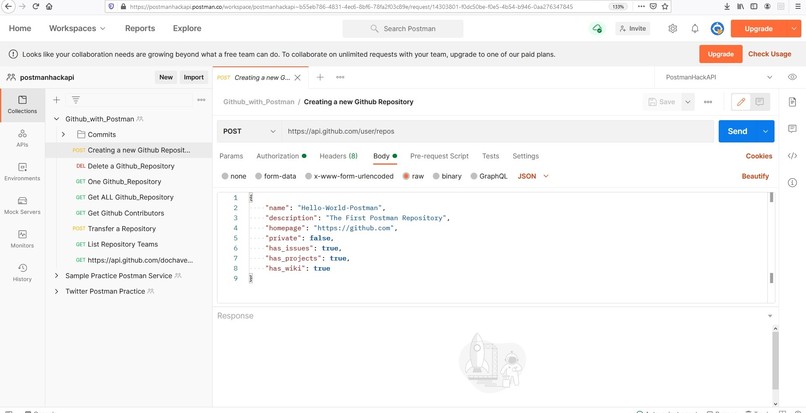The width and height of the screenshot is (806, 413).
Task: Switch to edit mode pencil icon
Action: pyautogui.click(x=741, y=102)
